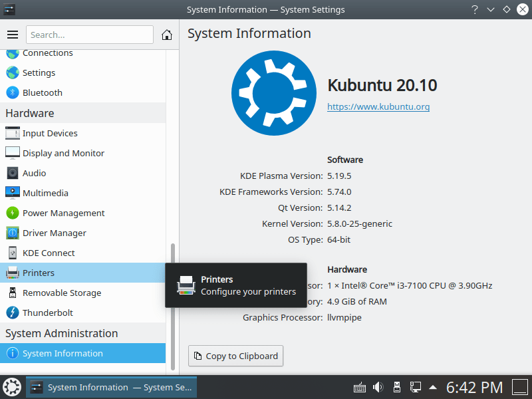Expand the hidden system tray icons arrow
Viewport: 532px width, 399px height.
pyautogui.click(x=433, y=387)
